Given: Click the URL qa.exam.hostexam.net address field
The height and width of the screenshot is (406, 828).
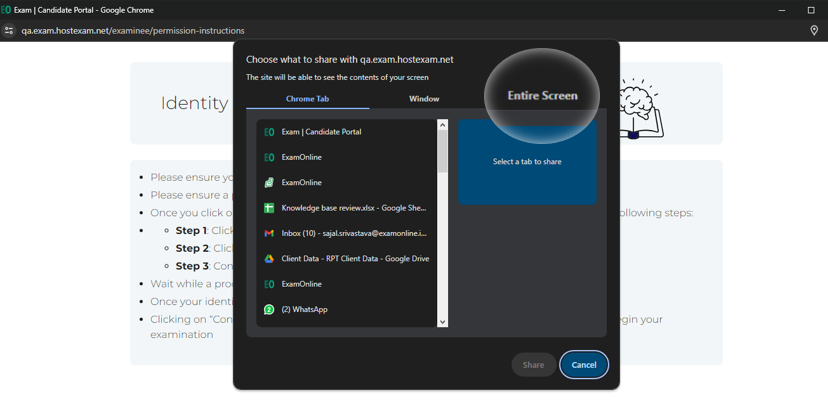Looking at the screenshot, I should (133, 31).
